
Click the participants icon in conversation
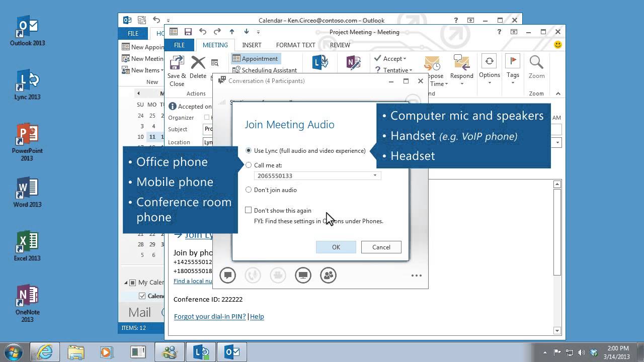click(328, 275)
